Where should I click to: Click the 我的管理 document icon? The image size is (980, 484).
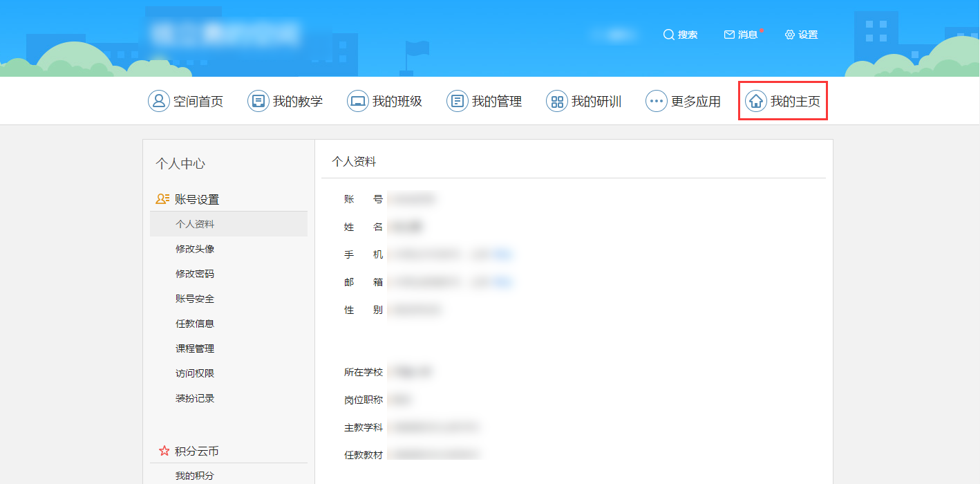(458, 102)
